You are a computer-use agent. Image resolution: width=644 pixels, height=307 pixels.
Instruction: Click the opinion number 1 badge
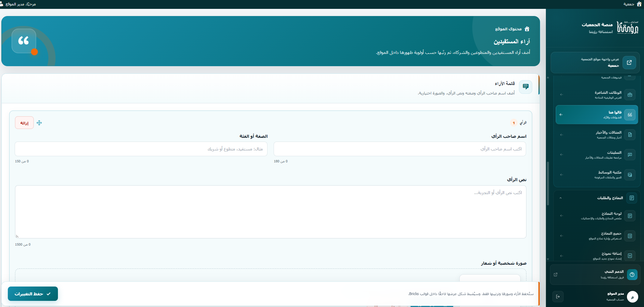(x=514, y=123)
